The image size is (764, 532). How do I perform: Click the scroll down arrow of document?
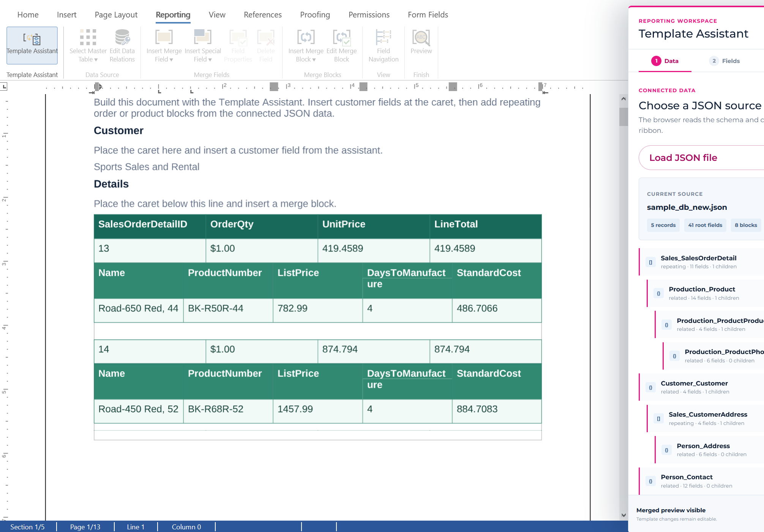pyautogui.click(x=624, y=515)
